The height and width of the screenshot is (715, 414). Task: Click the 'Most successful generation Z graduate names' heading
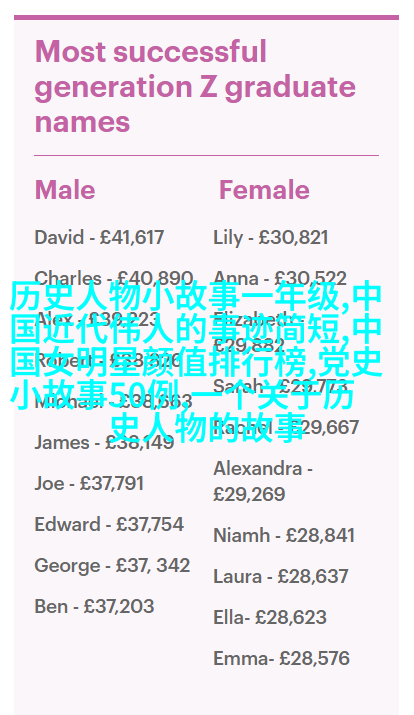[x=195, y=87]
